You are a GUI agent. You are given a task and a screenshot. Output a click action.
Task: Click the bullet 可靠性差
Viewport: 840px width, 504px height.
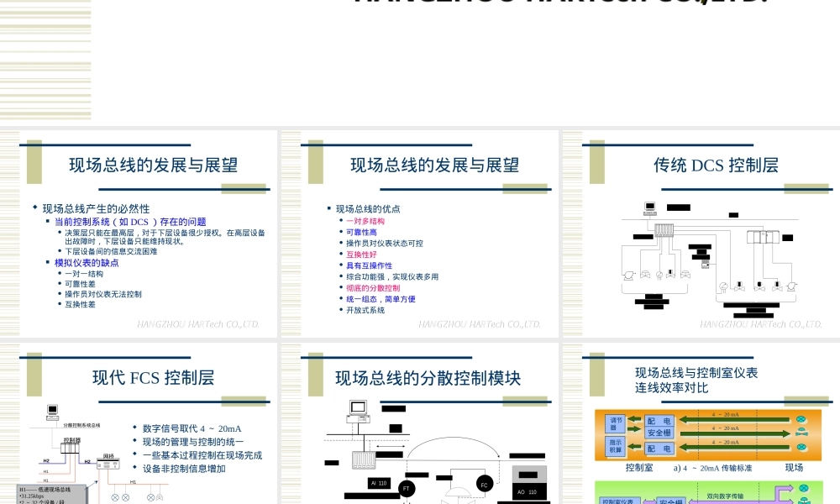[x=80, y=284]
